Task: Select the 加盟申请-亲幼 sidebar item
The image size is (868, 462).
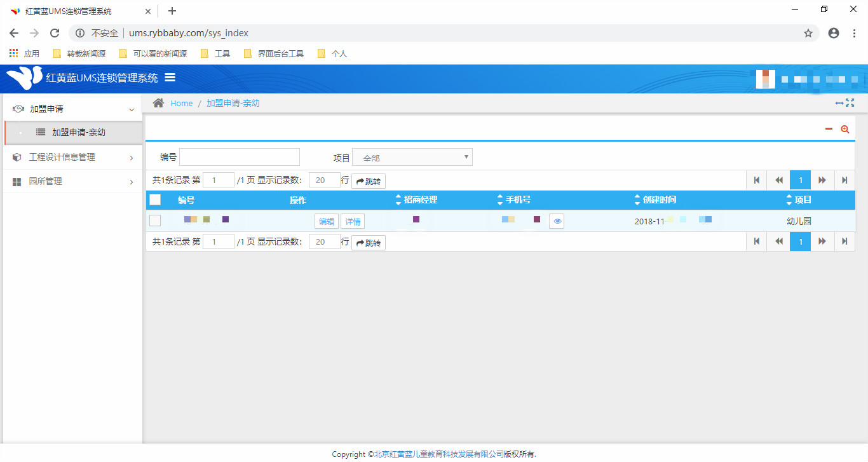Action: click(73, 132)
